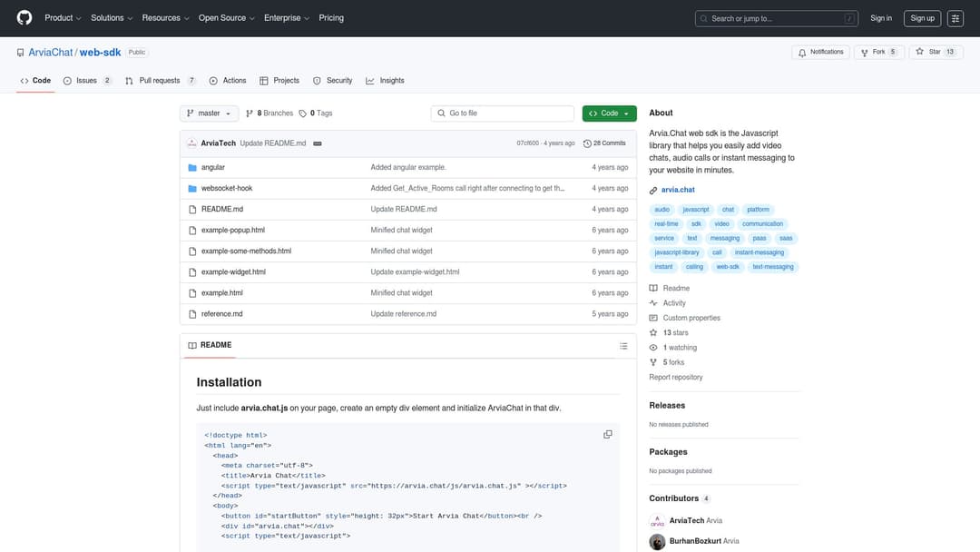Open the Pricing page
980x552 pixels.
point(331,18)
